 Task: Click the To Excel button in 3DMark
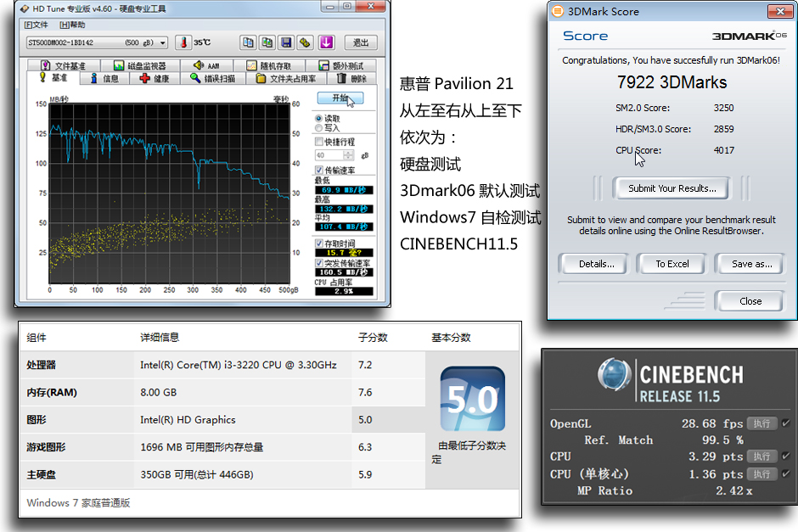(x=672, y=264)
